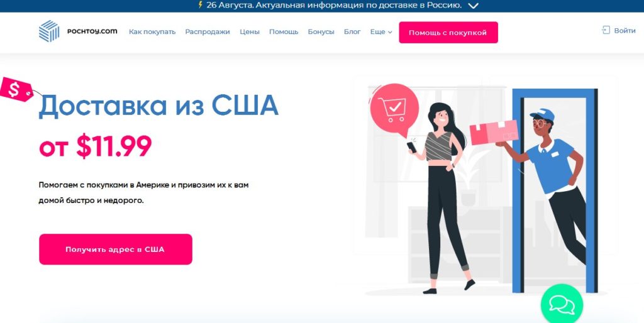This screenshot has height=323, width=644.
Task: Click the arrow next to Еще
Action: click(x=390, y=32)
